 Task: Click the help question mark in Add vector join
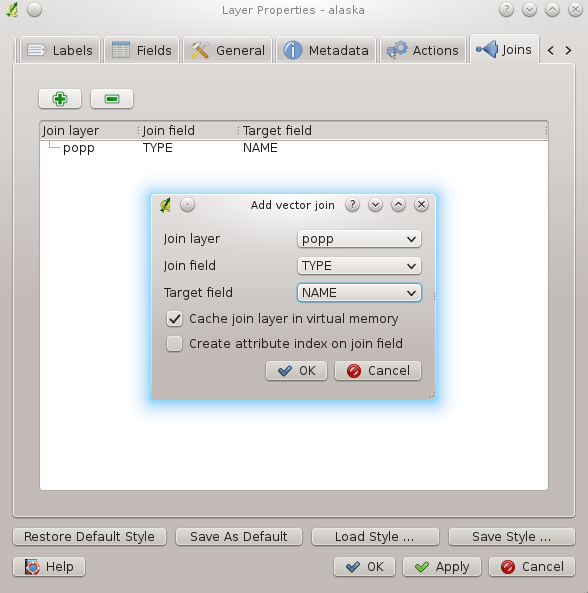[x=352, y=205]
